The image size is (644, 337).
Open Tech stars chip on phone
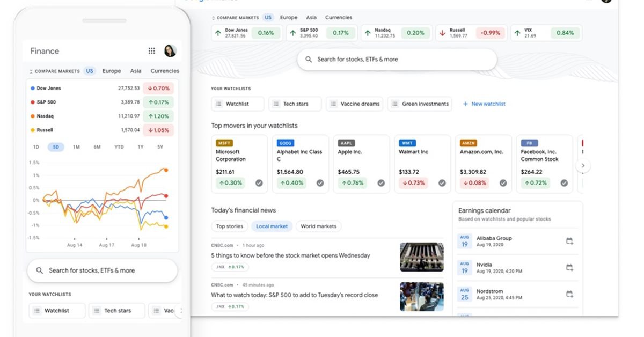(117, 311)
